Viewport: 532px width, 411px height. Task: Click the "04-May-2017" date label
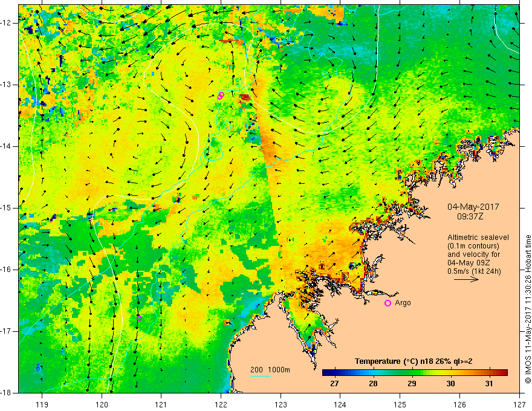(473, 207)
